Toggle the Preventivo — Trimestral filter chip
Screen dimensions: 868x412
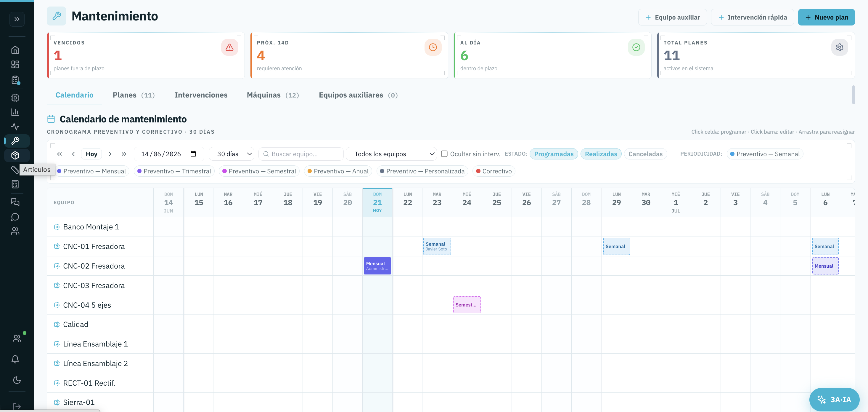174,171
